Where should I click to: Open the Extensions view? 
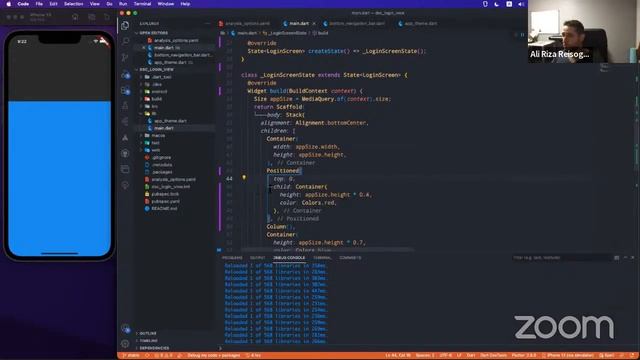125,91
